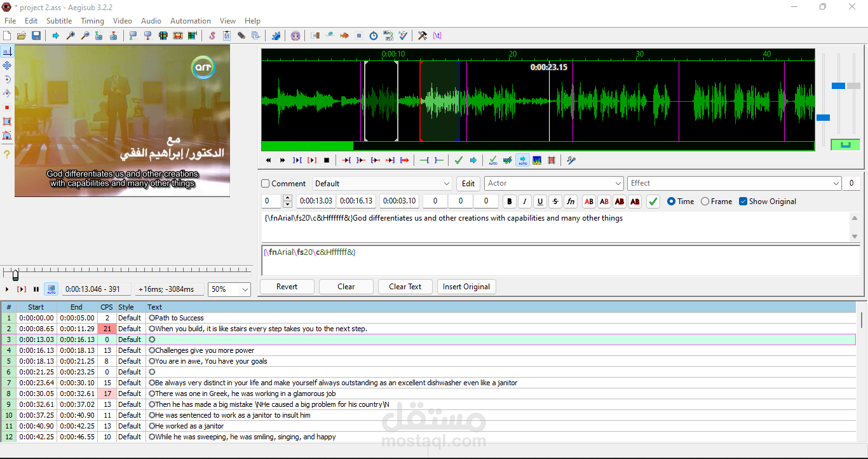Toggle bold formatting button B
Image resolution: width=868 pixels, height=459 pixels.
[x=509, y=202]
